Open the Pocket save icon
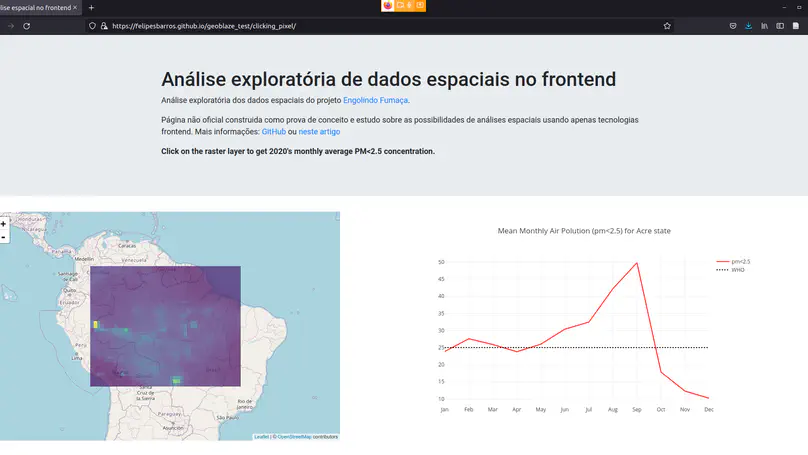 (733, 26)
